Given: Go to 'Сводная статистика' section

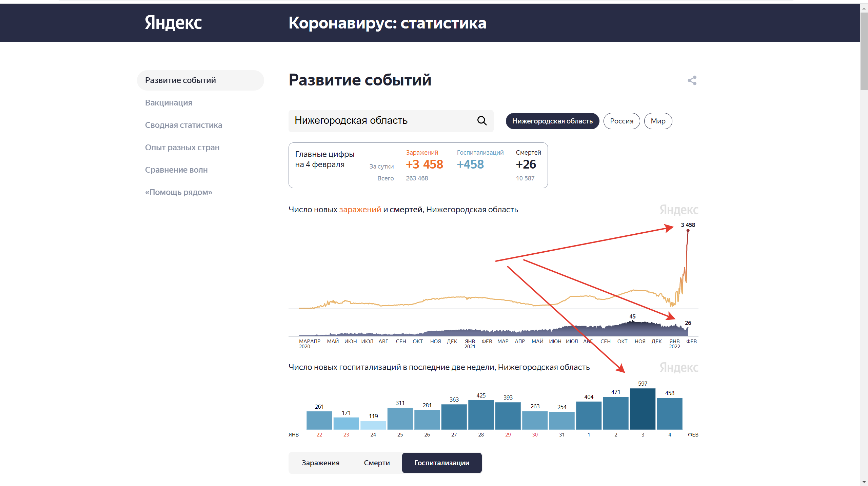Looking at the screenshot, I should pyautogui.click(x=183, y=125).
